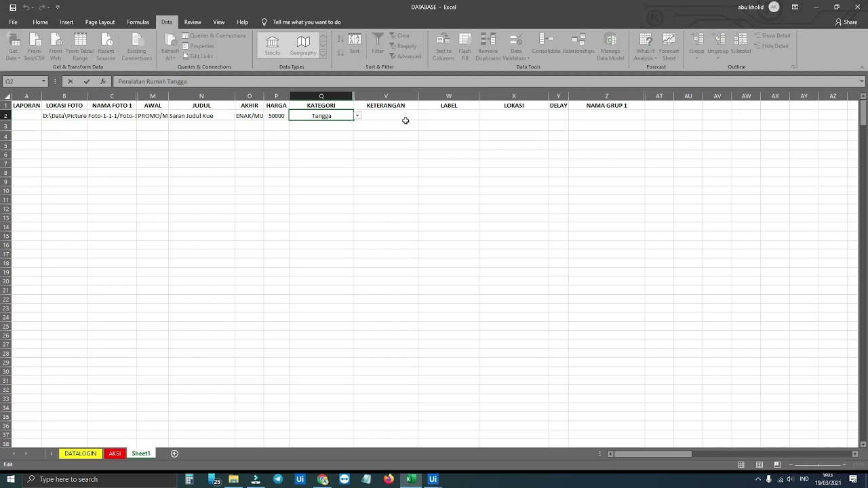The width and height of the screenshot is (868, 488).
Task: Expand the Data Types gallery
Action: pyautogui.click(x=323, y=54)
